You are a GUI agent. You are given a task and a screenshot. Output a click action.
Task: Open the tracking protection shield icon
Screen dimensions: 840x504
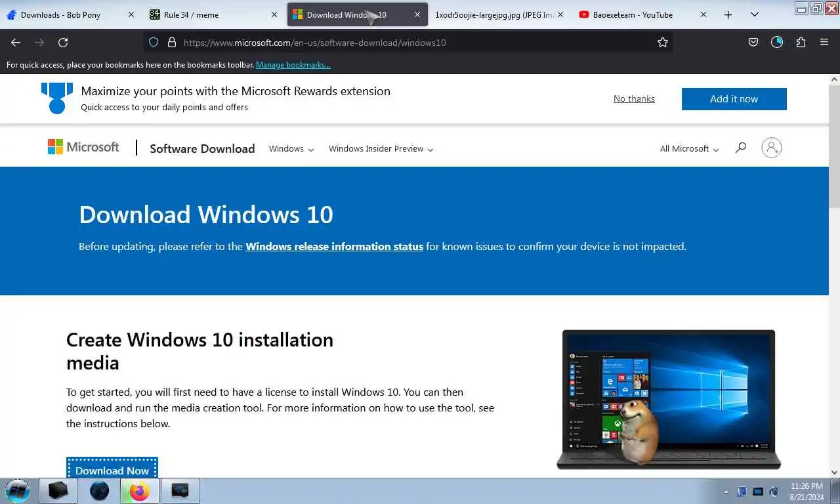[154, 42]
